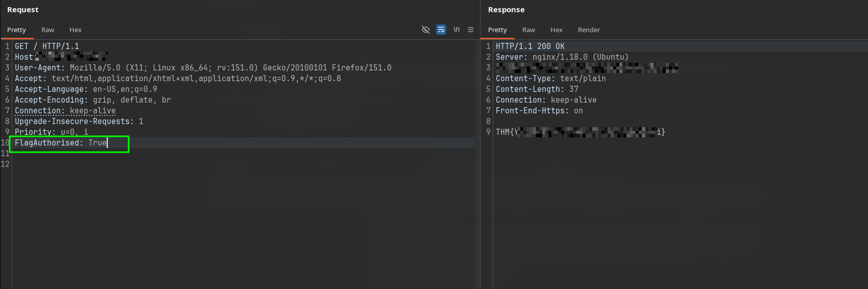Open the Response Render tab
The height and width of the screenshot is (289, 868).
pyautogui.click(x=589, y=30)
